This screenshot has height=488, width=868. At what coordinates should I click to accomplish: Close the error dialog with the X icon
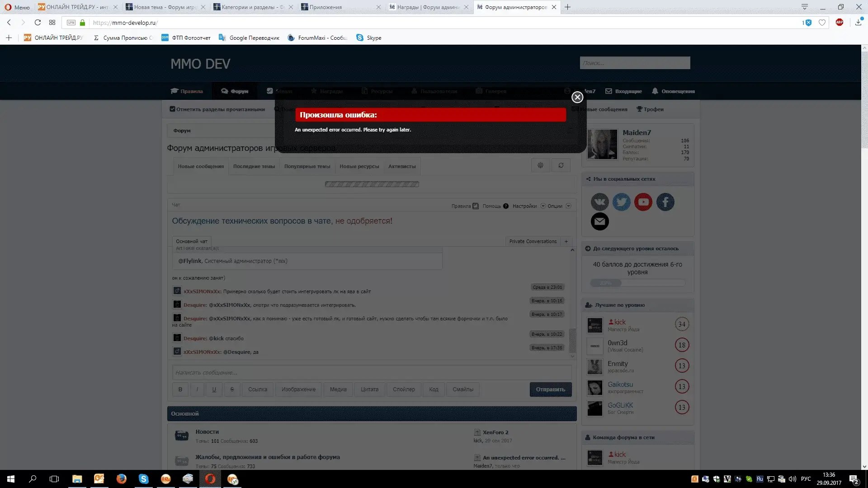(577, 97)
